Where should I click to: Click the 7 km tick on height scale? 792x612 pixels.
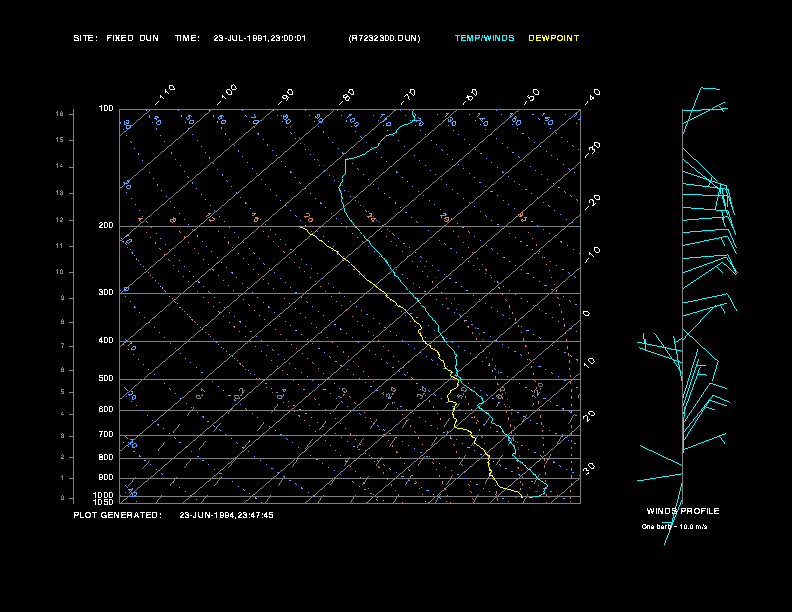coord(63,346)
